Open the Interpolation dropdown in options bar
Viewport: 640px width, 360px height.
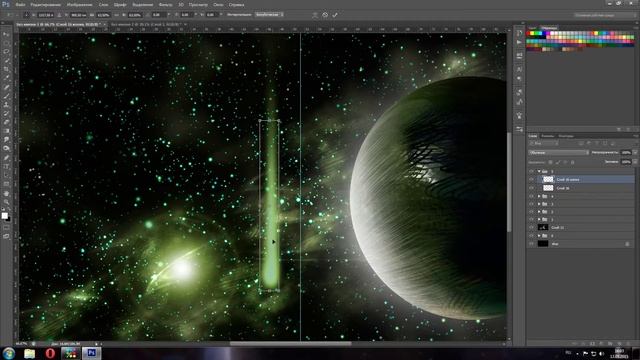[269, 15]
